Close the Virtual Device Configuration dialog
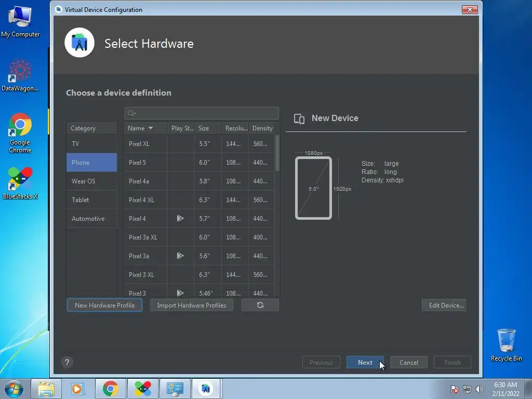532x399 pixels. coord(470,9)
